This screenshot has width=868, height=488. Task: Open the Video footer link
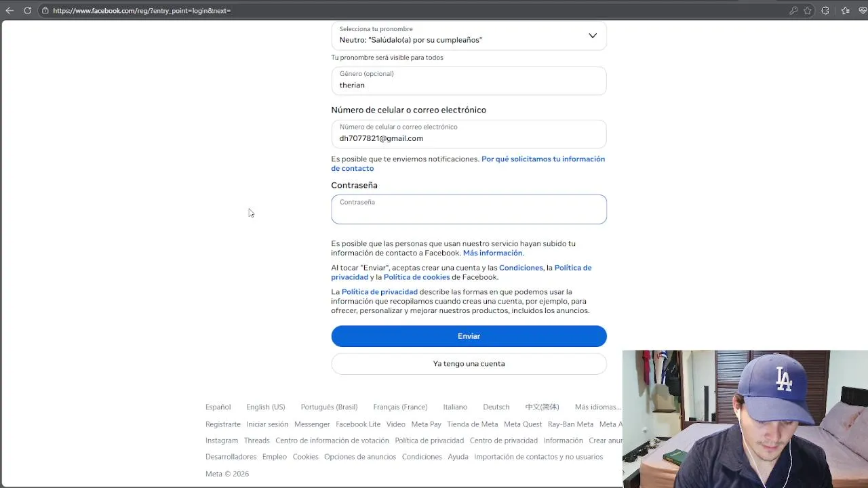coord(396,424)
